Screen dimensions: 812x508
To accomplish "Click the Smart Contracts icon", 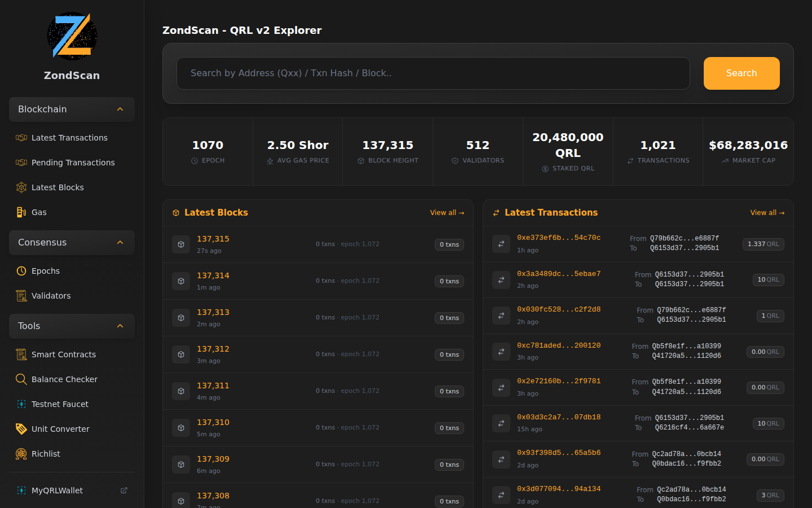I will point(21,354).
